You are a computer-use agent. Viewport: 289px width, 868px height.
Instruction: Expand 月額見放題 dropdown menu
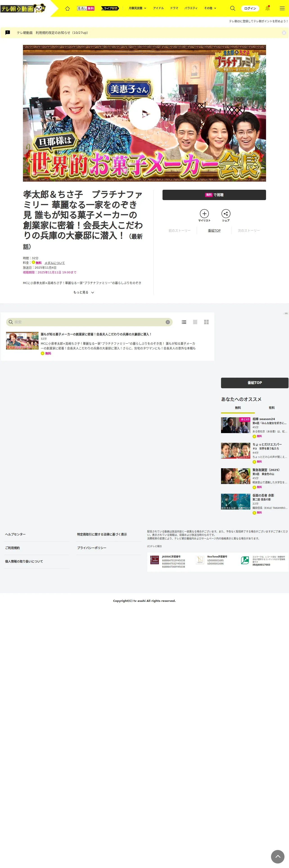click(x=137, y=8)
